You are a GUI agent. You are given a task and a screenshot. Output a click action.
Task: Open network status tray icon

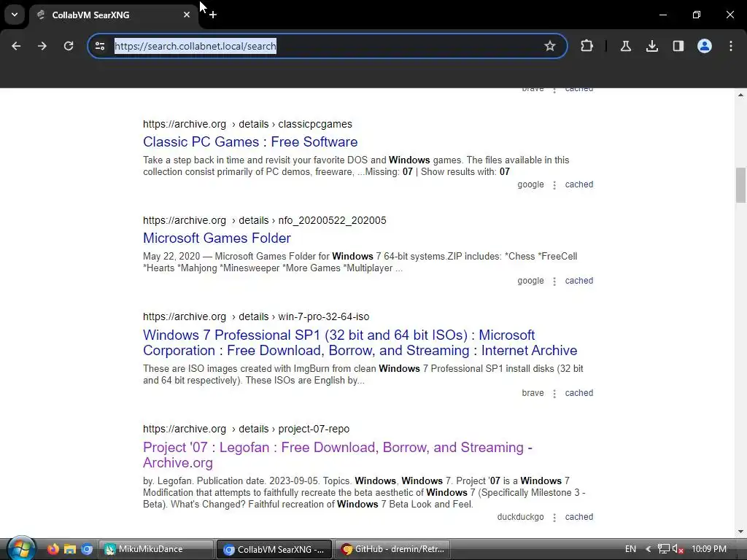coord(663,549)
